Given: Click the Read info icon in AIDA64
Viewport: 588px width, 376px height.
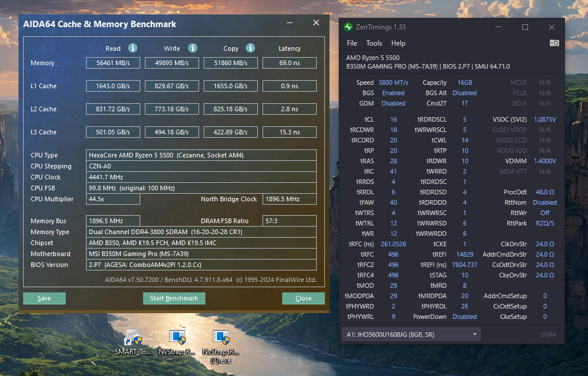Looking at the screenshot, I should pyautogui.click(x=132, y=48).
